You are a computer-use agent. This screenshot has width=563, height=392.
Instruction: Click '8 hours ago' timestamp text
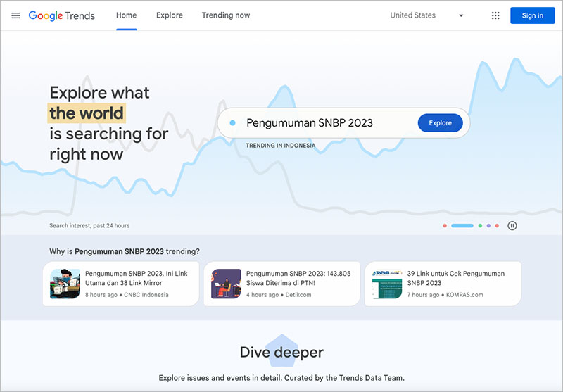(x=101, y=295)
